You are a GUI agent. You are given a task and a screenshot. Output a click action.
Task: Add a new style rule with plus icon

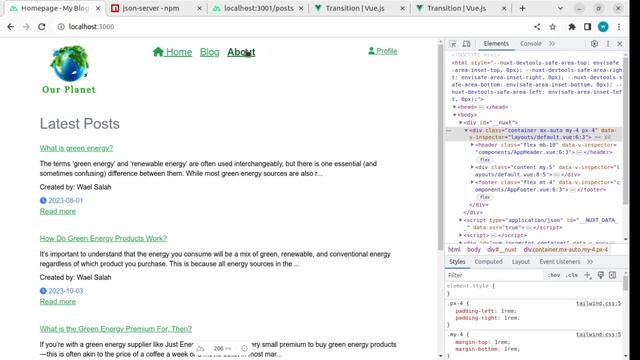tap(587, 276)
